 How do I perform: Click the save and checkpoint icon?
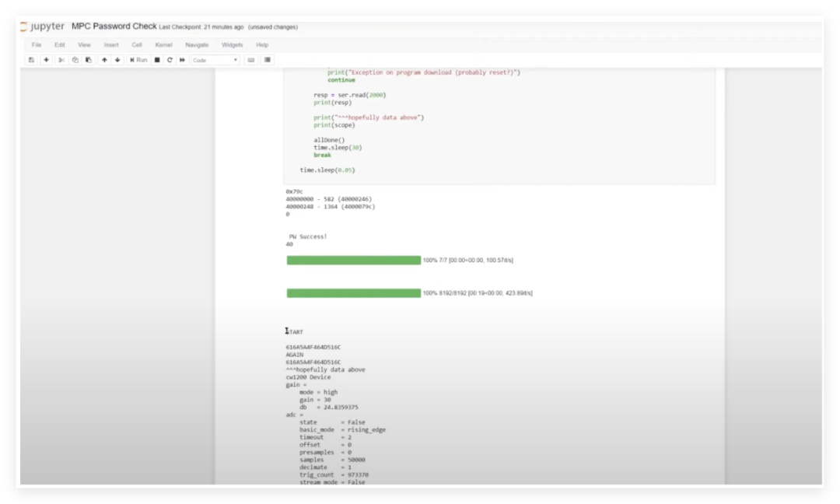(31, 60)
